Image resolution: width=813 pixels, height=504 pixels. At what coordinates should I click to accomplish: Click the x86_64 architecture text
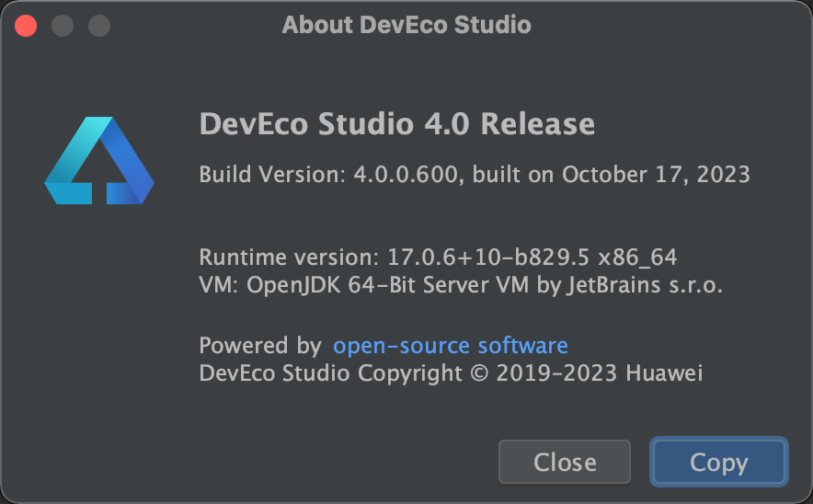(637, 258)
